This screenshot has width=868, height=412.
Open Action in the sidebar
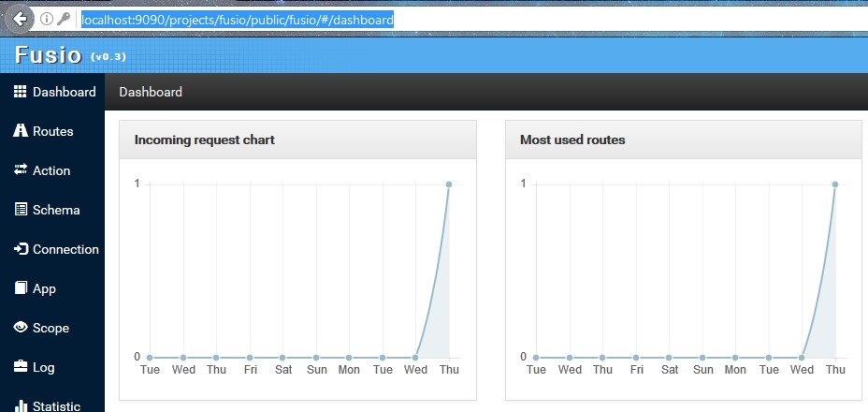pyautogui.click(x=52, y=170)
